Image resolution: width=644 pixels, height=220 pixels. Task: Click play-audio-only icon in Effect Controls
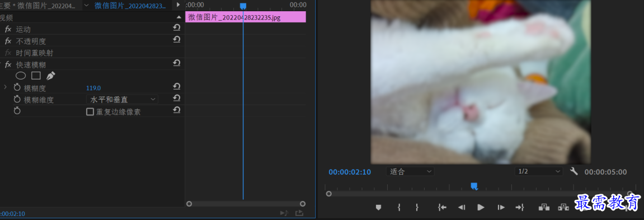(284, 213)
